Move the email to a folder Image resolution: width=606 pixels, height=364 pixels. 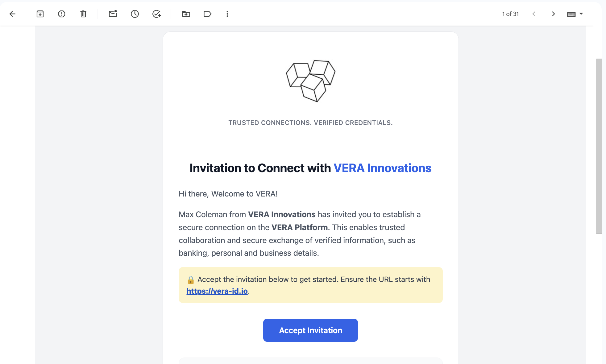pos(186,14)
